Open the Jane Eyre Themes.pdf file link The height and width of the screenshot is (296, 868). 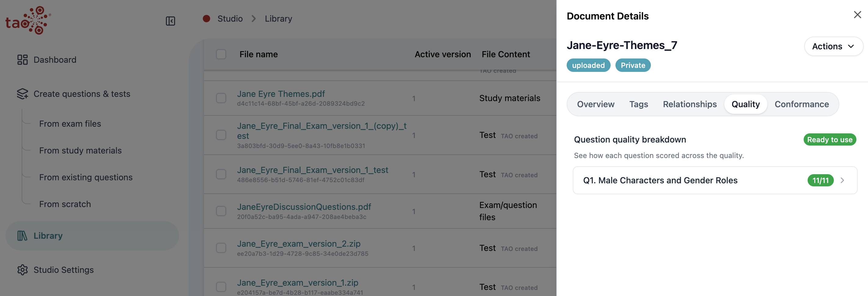[281, 94]
